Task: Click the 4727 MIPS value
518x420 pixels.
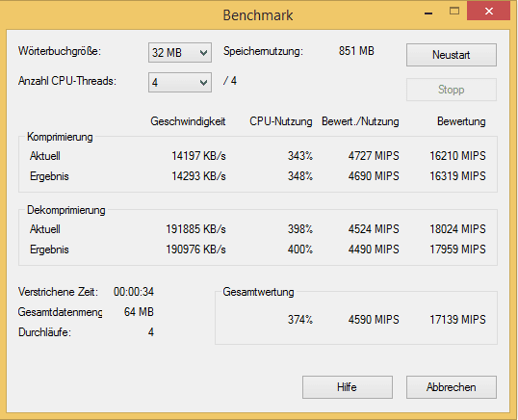Action: (x=374, y=156)
